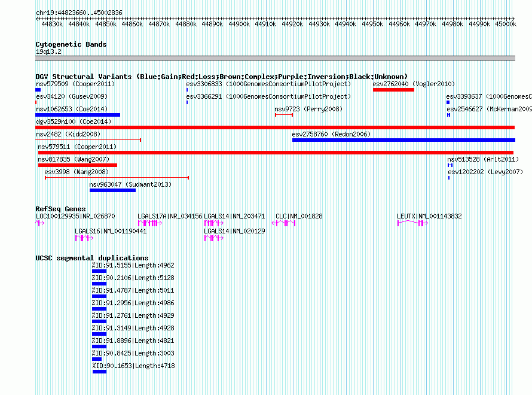Click the esv2762040 (Vogler2010) label
Screen dimensions: 532x395
pyautogui.click(x=414, y=84)
